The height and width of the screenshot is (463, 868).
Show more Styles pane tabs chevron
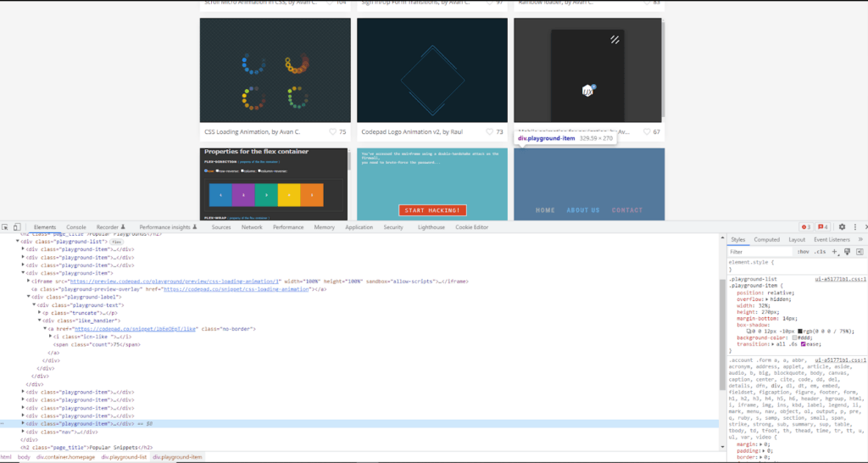click(x=860, y=239)
